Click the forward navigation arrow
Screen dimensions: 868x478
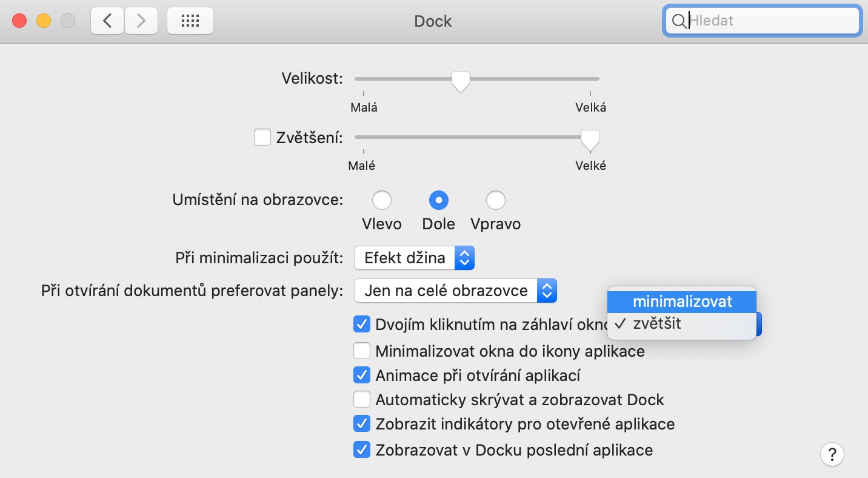coord(141,21)
